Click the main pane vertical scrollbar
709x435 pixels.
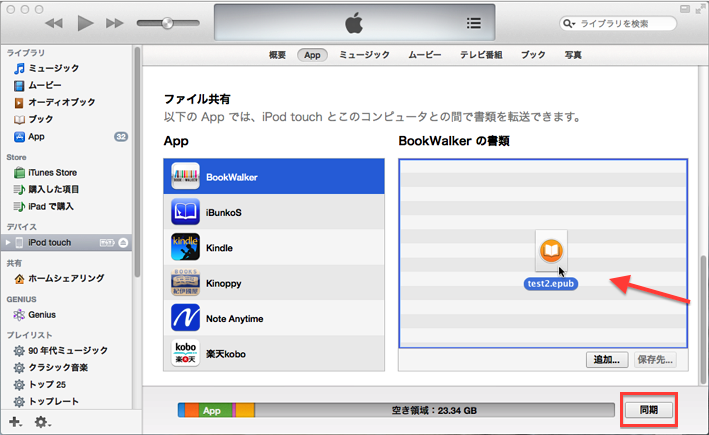point(704,320)
